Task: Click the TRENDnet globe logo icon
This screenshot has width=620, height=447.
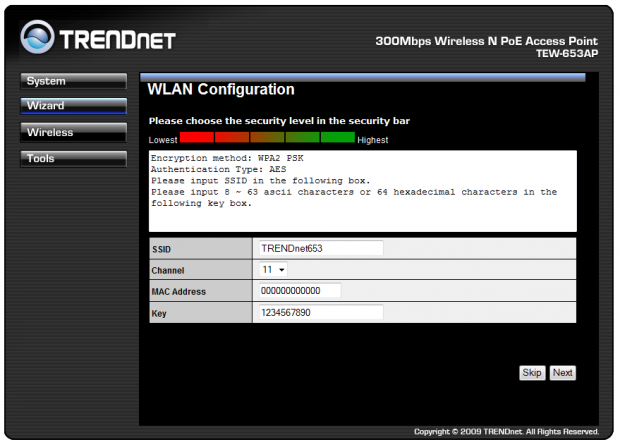Action: coord(37,37)
